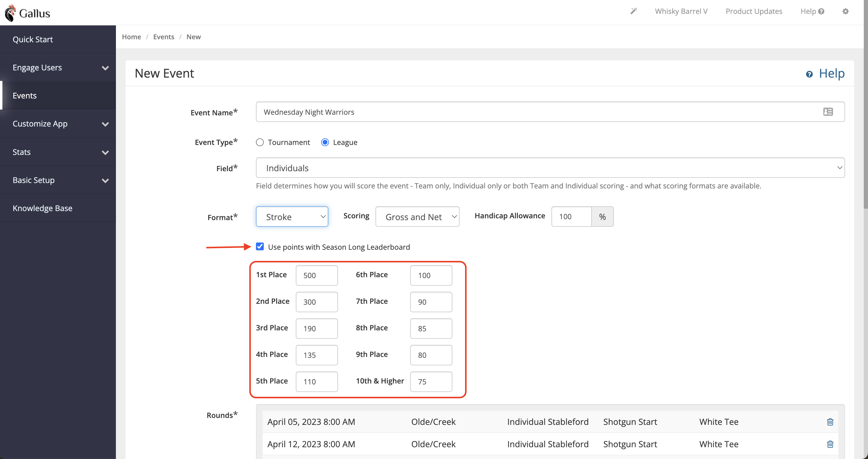Click the Gallus rooster logo
Image resolution: width=868 pixels, height=459 pixels.
pos(11,13)
